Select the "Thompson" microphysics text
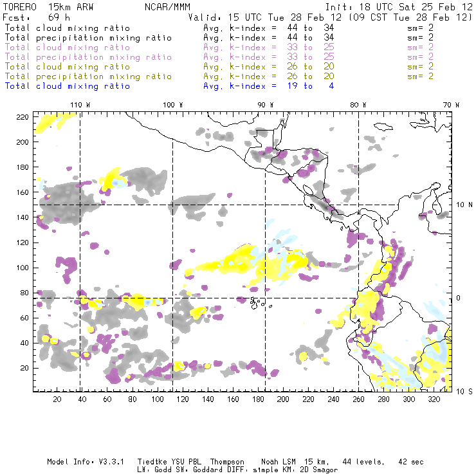 (x=227, y=462)
